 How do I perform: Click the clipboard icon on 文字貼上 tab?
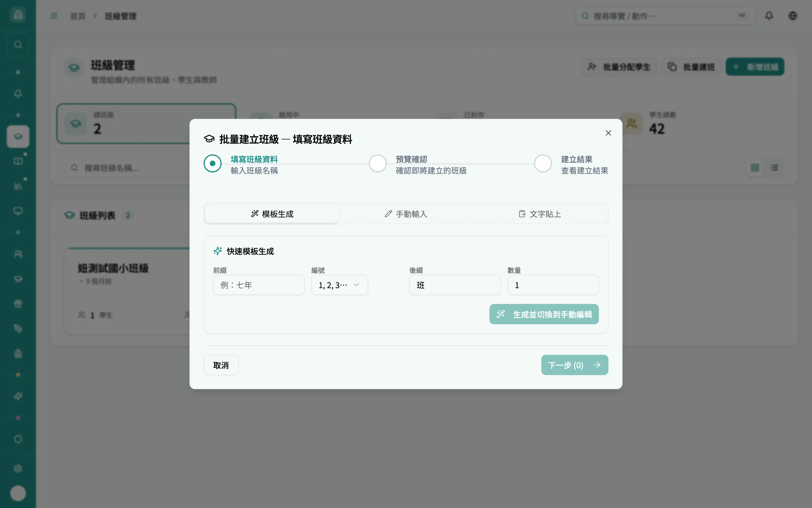(522, 214)
